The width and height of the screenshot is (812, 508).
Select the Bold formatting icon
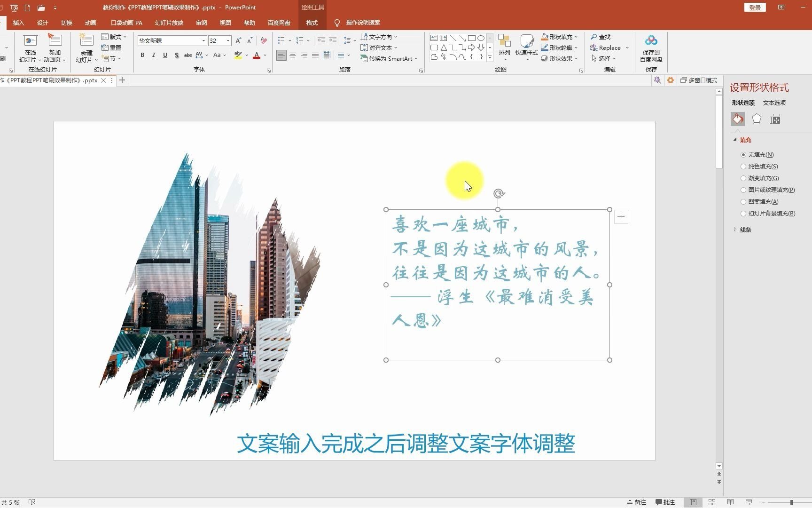pos(142,55)
